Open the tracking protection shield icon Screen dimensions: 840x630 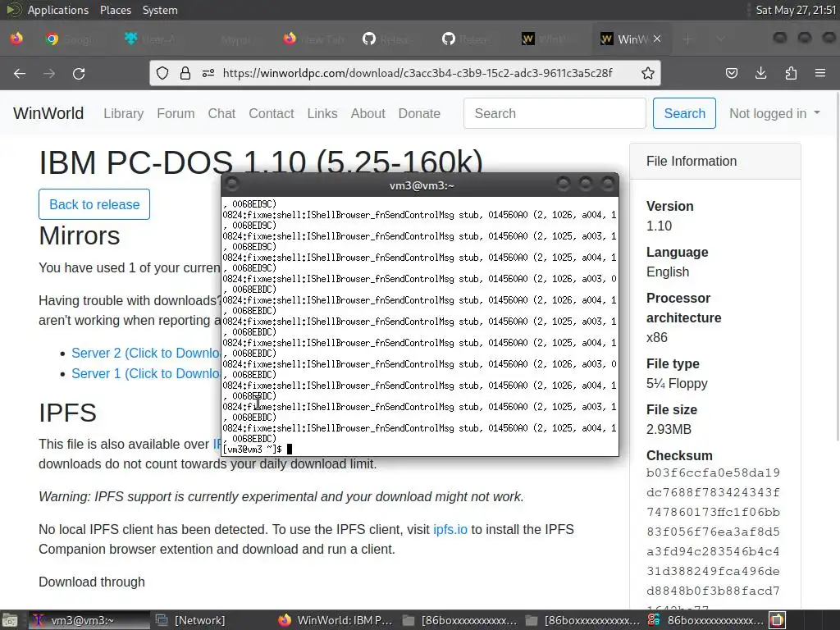(162, 73)
